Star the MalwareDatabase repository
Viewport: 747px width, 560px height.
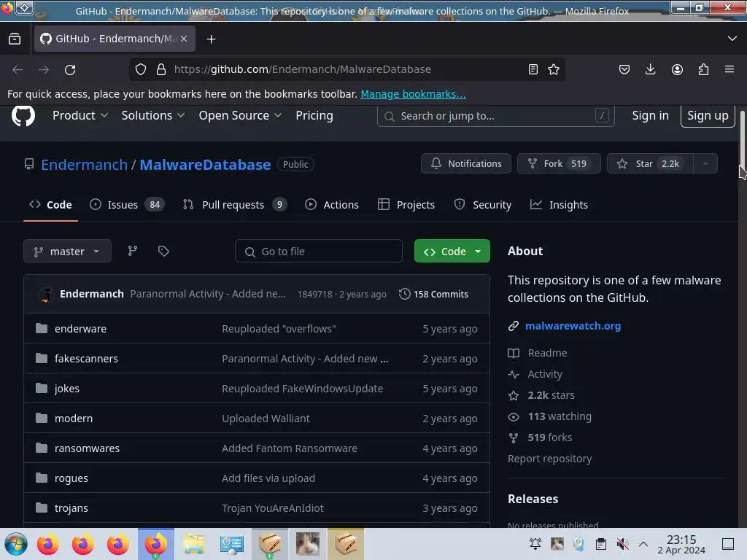click(x=650, y=164)
